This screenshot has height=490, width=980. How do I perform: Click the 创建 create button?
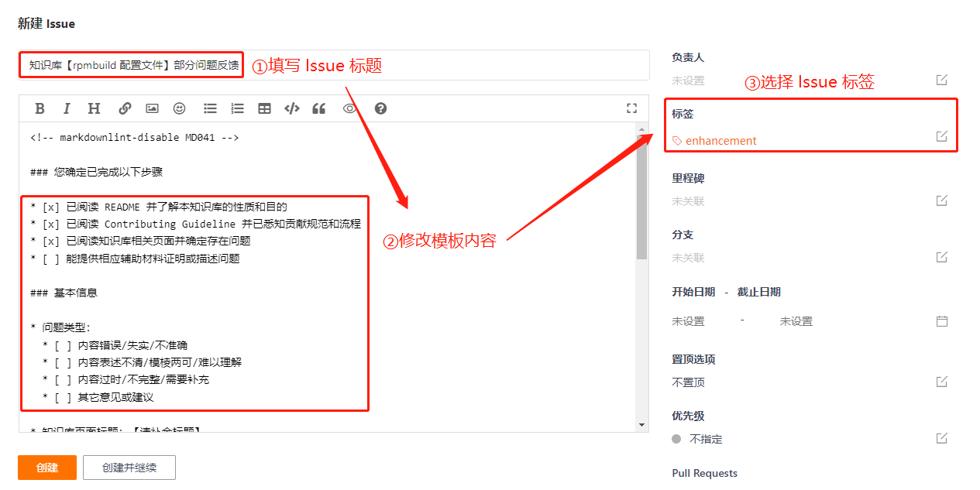(47, 468)
